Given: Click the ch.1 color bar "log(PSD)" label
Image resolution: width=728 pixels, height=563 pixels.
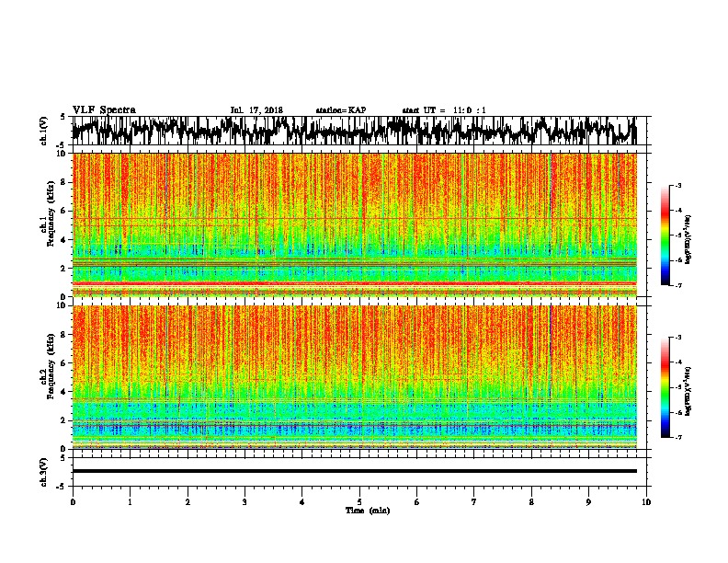Looking at the screenshot, I should coord(688,239).
